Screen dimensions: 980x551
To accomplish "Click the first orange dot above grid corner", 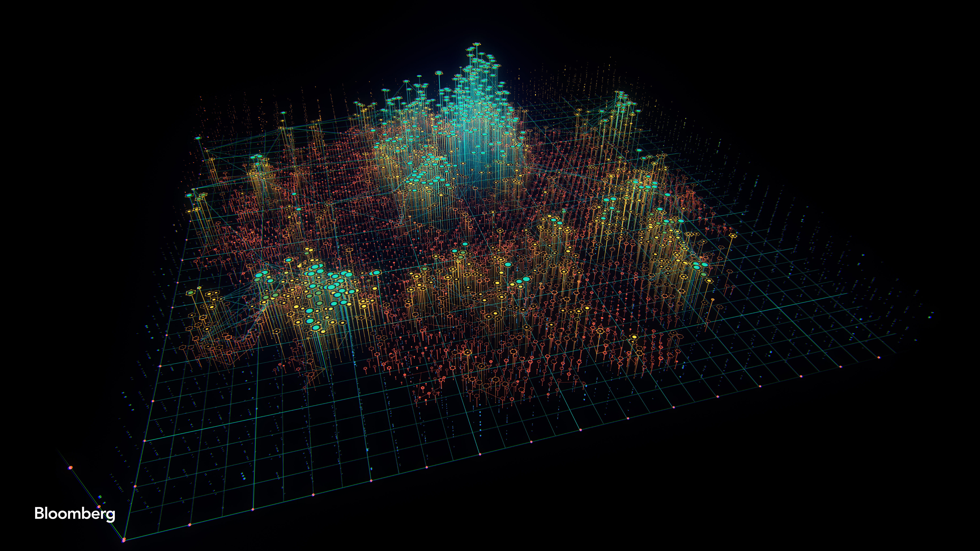I will [x=135, y=486].
